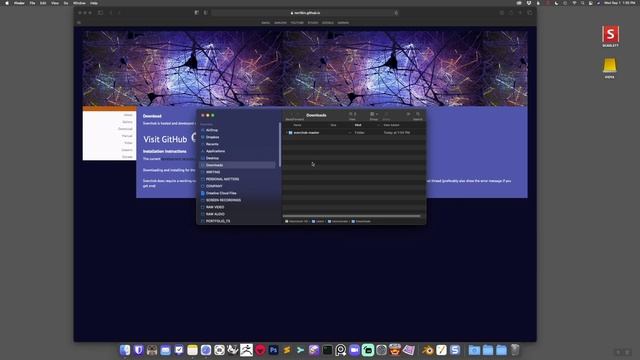Click Macintosh HD in Finder path bar

[x=297, y=221]
